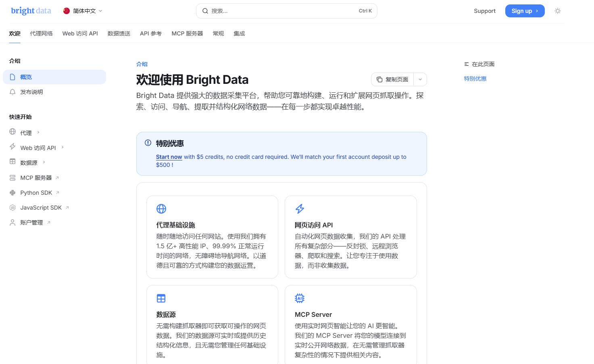Screen dimensions: 594x364
Task: Click the 概览 page document icon
Action: coord(13,77)
